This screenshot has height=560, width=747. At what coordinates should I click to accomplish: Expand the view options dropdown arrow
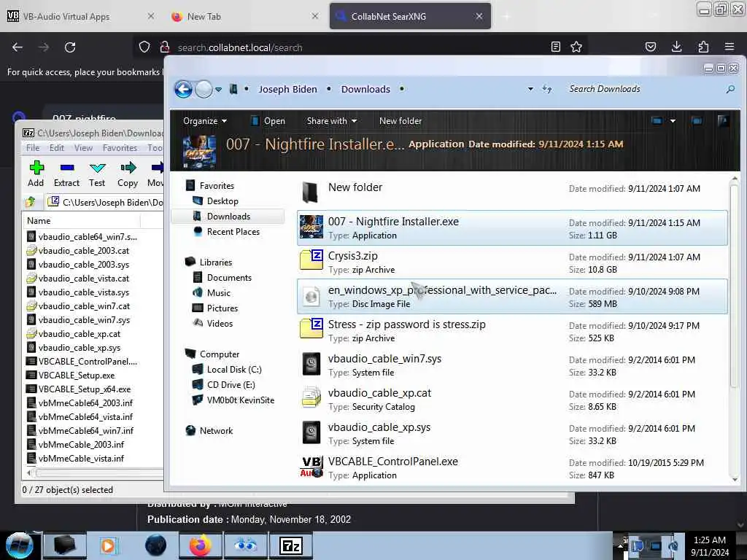click(x=673, y=121)
